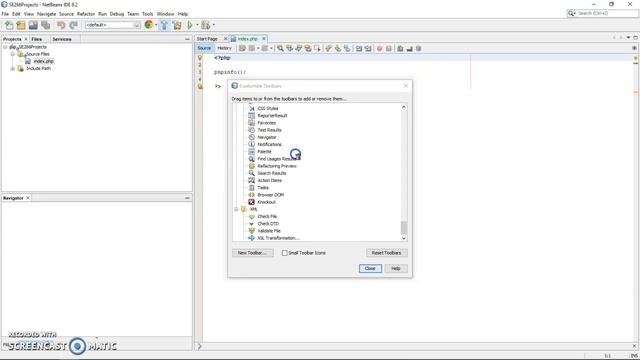Enable the Small Toolbar Icons checkbox

[x=284, y=253]
